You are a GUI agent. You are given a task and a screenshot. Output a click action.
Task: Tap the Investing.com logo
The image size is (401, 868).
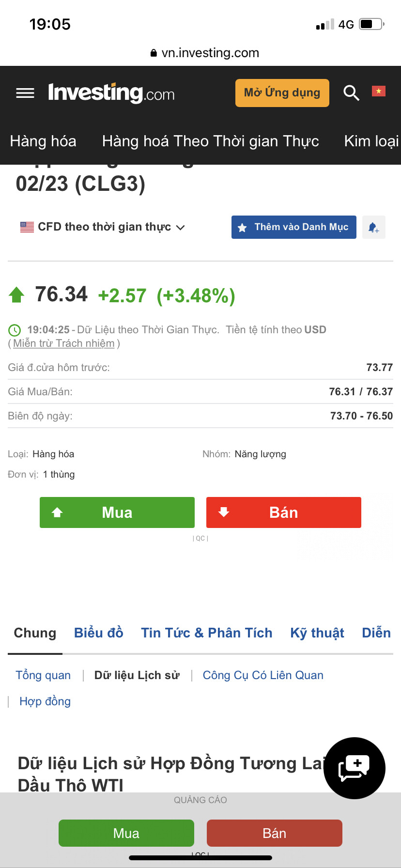pyautogui.click(x=111, y=93)
